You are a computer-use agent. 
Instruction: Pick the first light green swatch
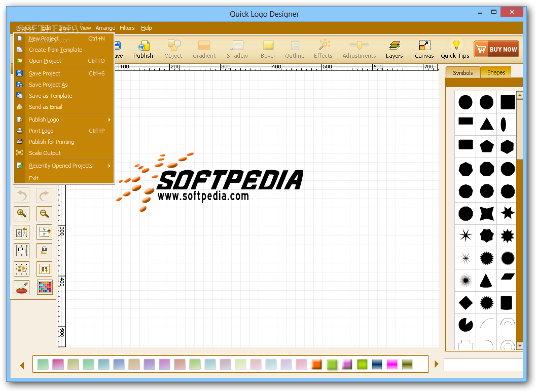coord(43,364)
